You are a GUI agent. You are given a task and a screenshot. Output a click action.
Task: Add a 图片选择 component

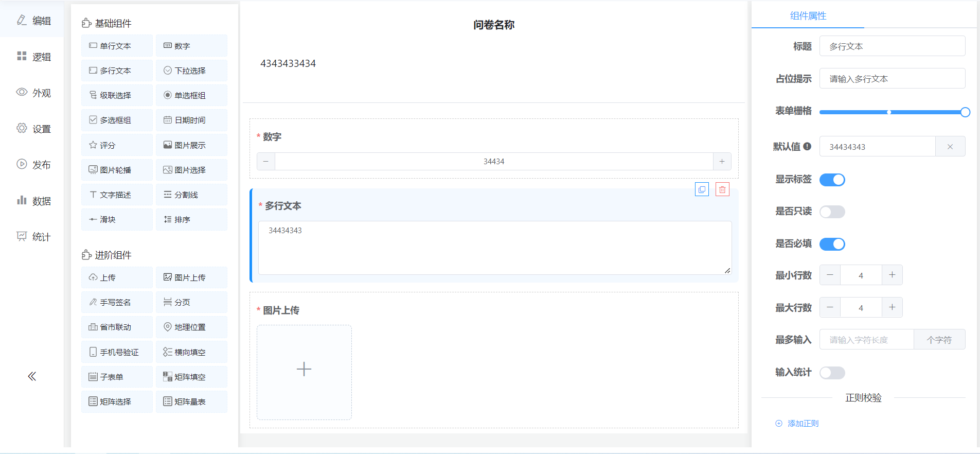point(191,170)
